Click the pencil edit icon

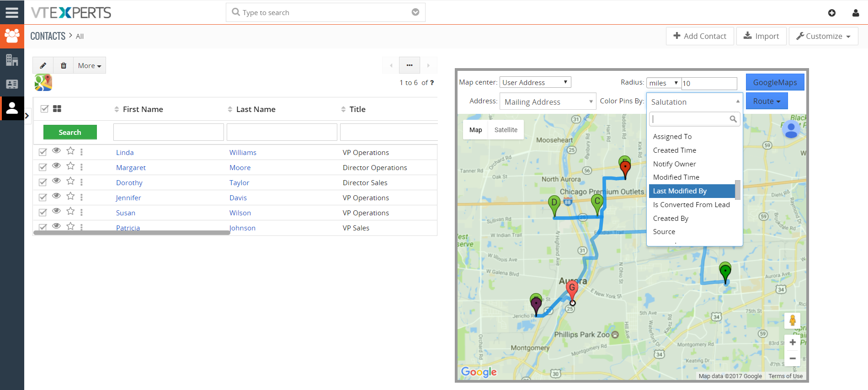pyautogui.click(x=43, y=65)
